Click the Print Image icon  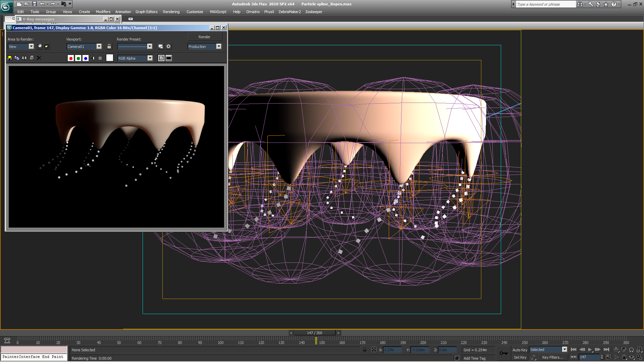[x=32, y=58]
